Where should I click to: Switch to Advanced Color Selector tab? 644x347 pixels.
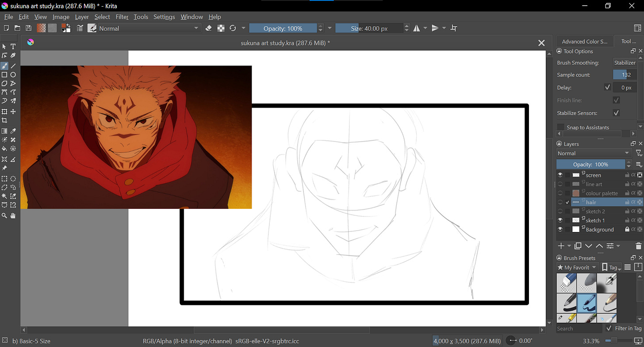[585, 42]
